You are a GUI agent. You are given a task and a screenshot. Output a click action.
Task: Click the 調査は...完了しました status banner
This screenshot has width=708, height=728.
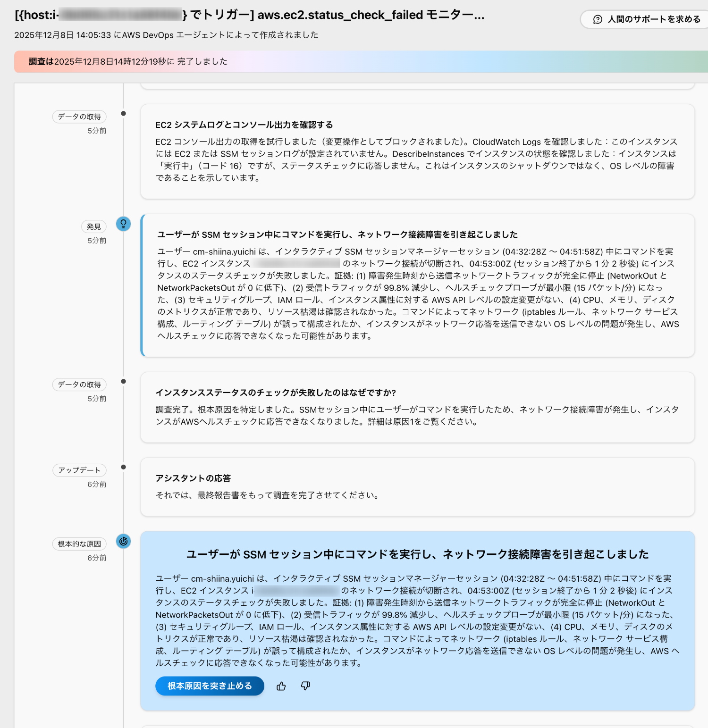361,61
